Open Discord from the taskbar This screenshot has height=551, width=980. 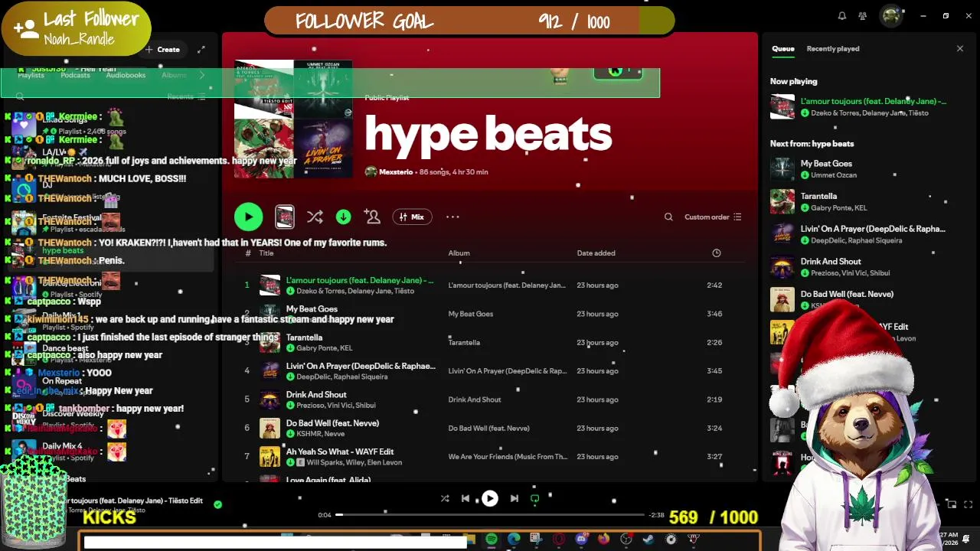[x=581, y=540]
